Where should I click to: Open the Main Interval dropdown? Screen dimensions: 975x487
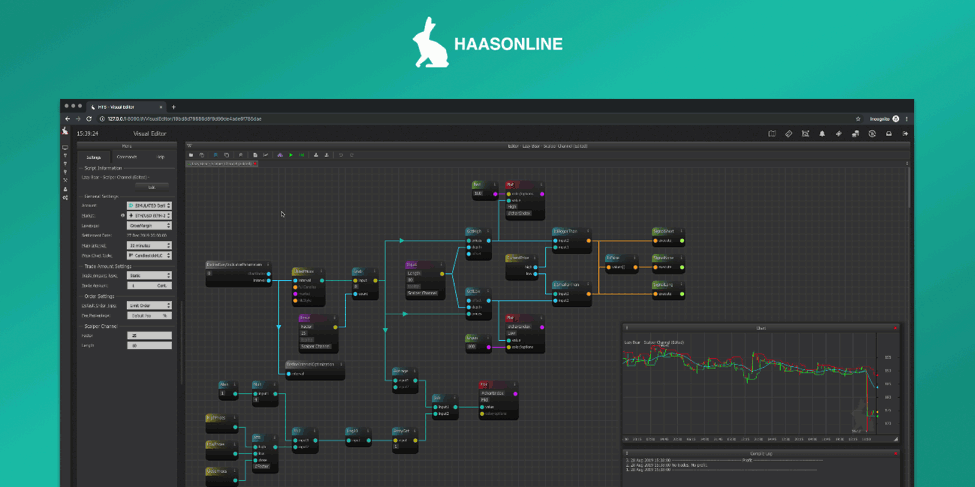pos(149,245)
